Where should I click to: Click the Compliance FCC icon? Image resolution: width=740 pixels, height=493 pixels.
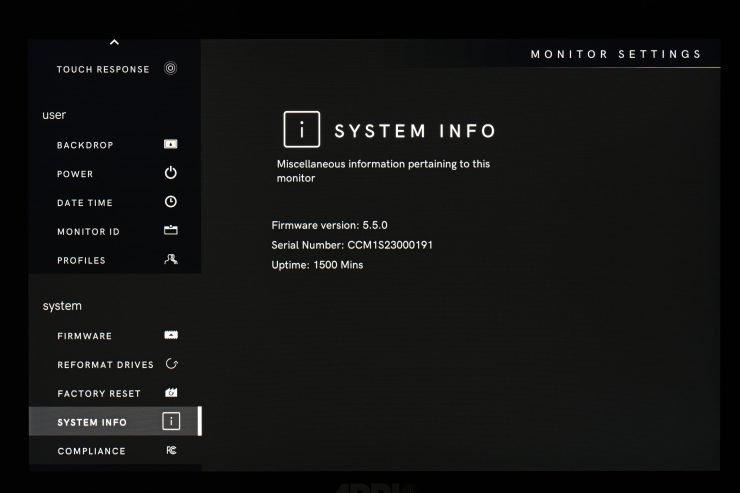click(x=170, y=451)
